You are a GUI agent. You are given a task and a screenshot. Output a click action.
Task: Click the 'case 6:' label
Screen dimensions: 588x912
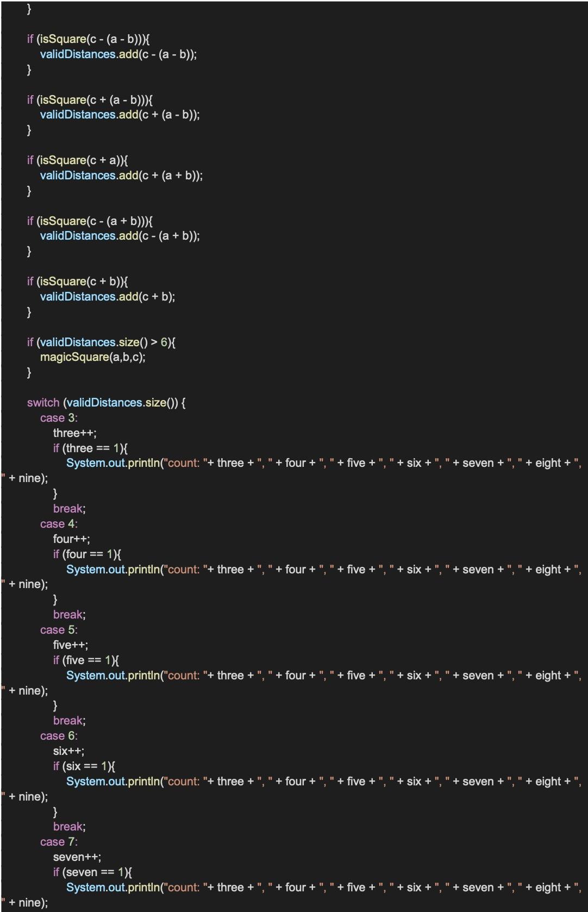(x=59, y=736)
